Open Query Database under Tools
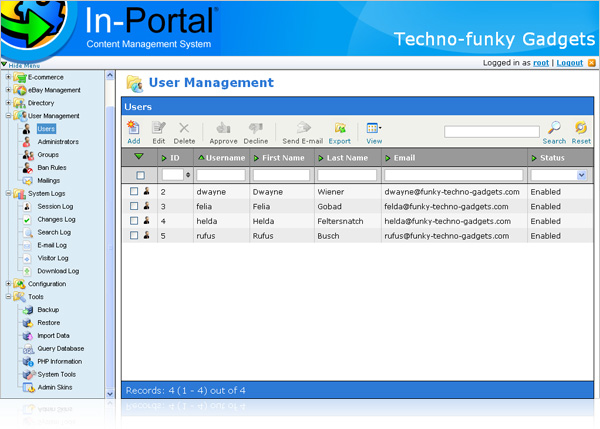 (x=60, y=349)
